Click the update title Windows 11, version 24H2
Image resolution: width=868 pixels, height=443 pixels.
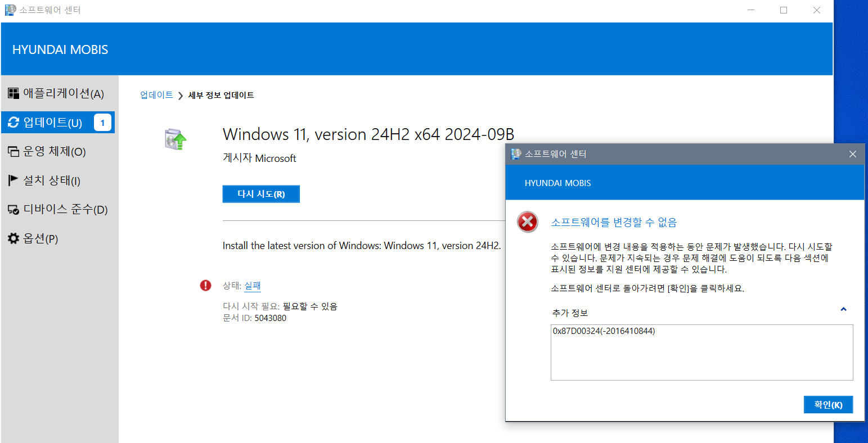coord(368,134)
